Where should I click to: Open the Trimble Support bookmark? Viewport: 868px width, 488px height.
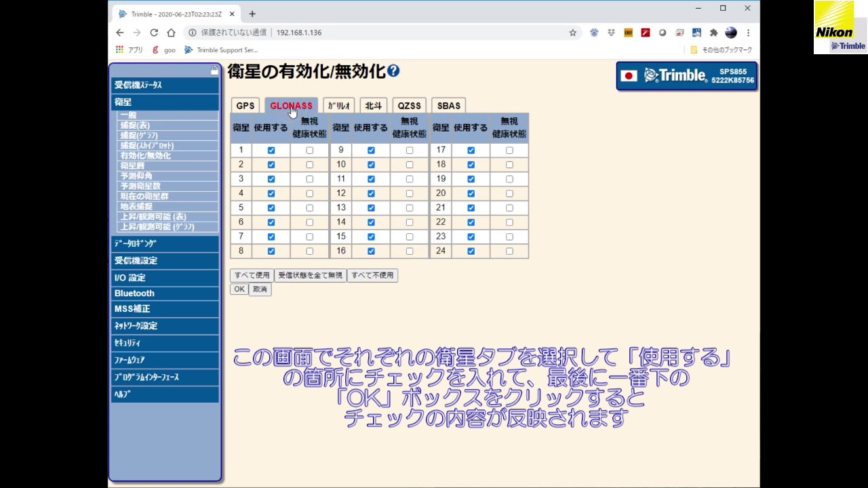coord(221,50)
